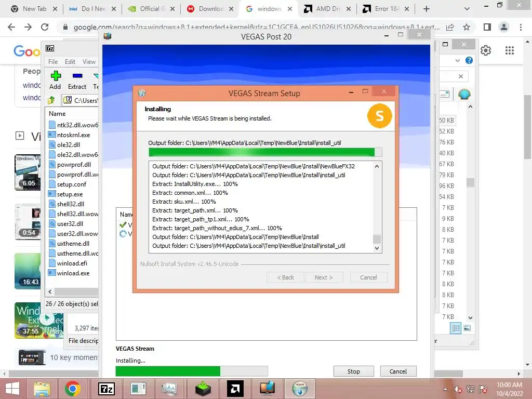
Task: Switch to Error 184 tab
Action: (x=386, y=9)
